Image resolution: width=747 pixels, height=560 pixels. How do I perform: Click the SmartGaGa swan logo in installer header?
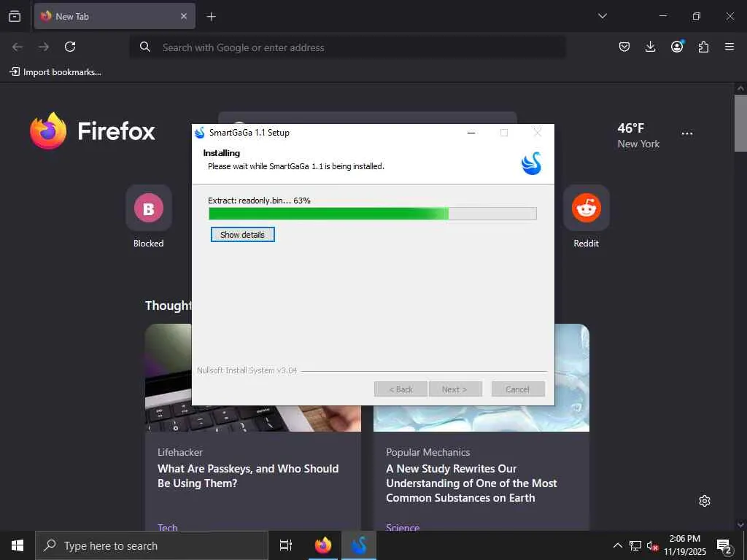click(531, 163)
